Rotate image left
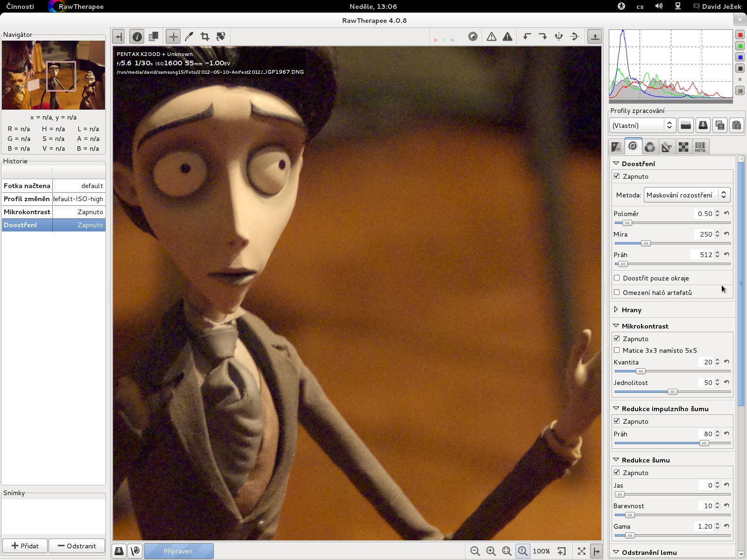747x560 pixels. point(527,36)
